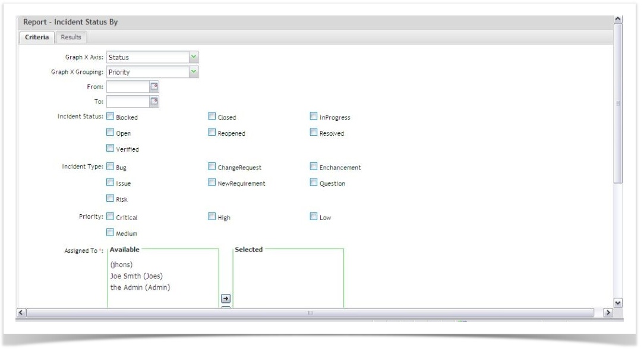Click the horizontal scrollbar track

point(309,312)
